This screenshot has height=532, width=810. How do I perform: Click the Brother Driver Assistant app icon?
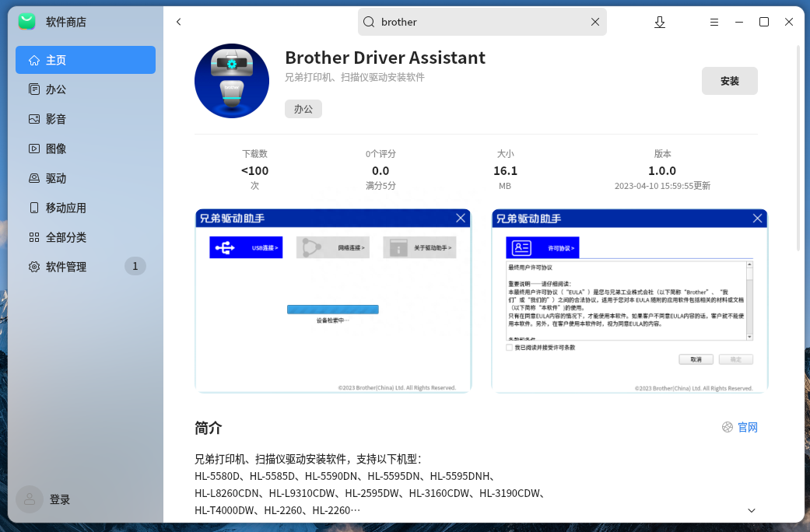[232, 81]
